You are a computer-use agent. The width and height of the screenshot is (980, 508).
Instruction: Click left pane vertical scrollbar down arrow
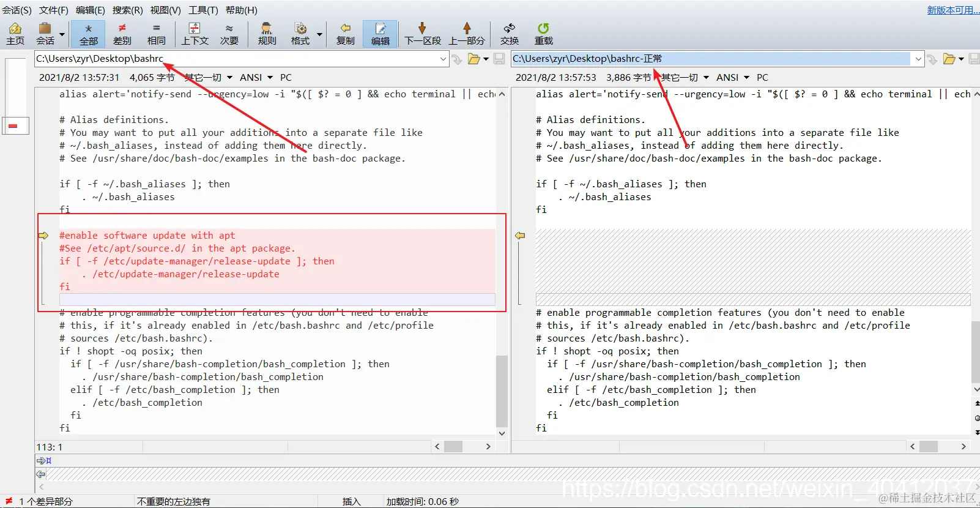click(502, 433)
